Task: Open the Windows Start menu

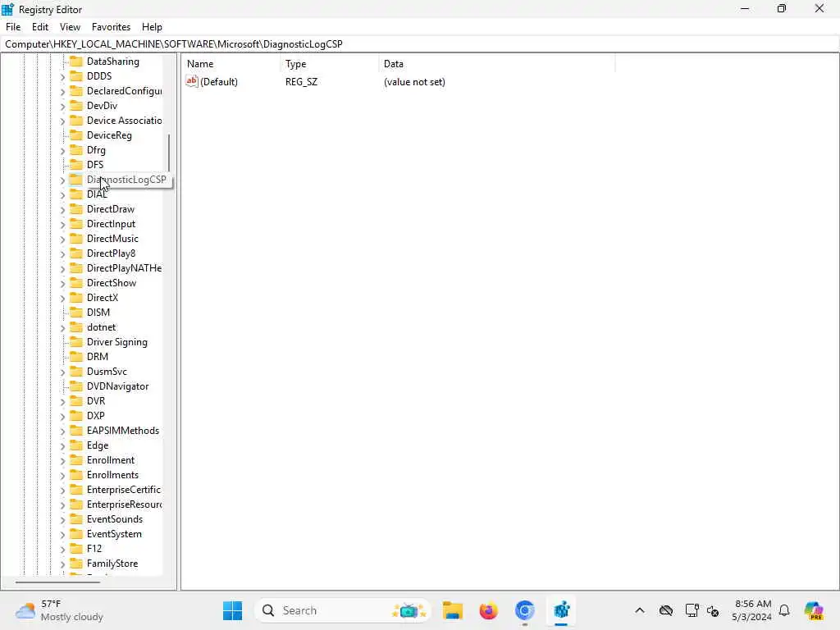Action: coord(232,610)
